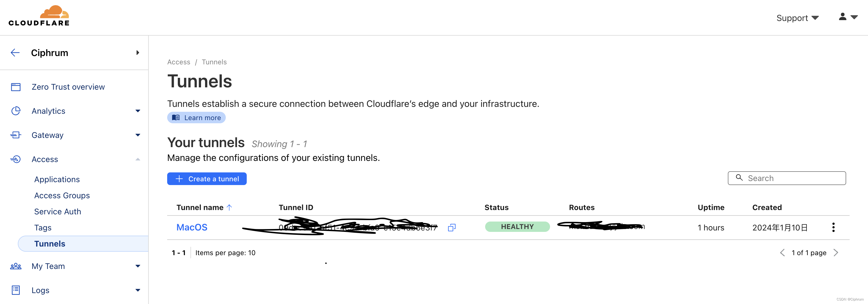
Task: Select the Gateway sidebar icon
Action: point(16,135)
